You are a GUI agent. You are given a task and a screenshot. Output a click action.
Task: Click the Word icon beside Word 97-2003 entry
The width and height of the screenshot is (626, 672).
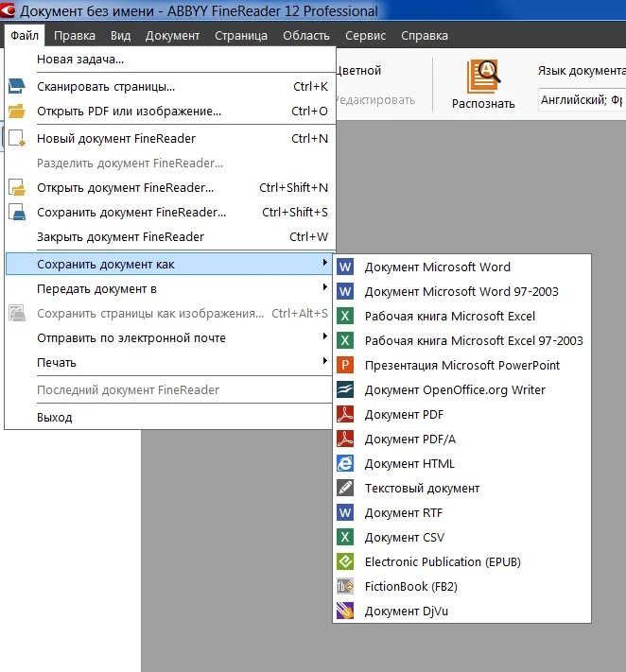tap(345, 291)
